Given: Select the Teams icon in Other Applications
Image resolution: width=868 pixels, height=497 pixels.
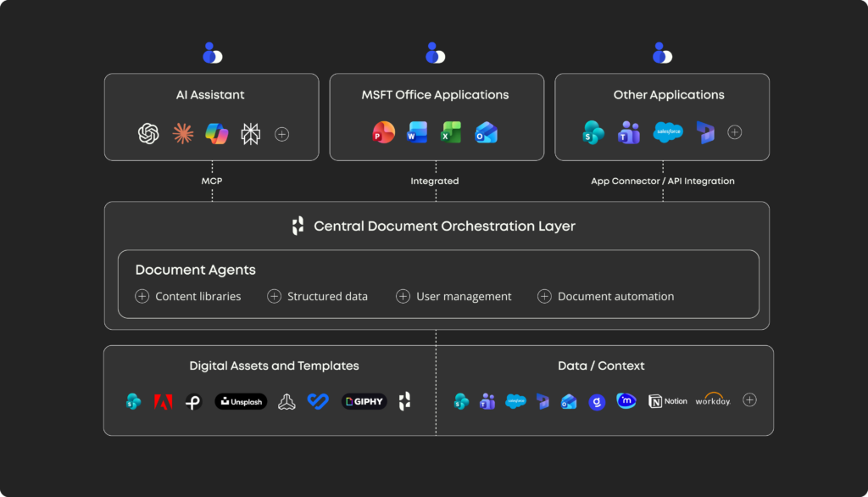Looking at the screenshot, I should (x=629, y=132).
